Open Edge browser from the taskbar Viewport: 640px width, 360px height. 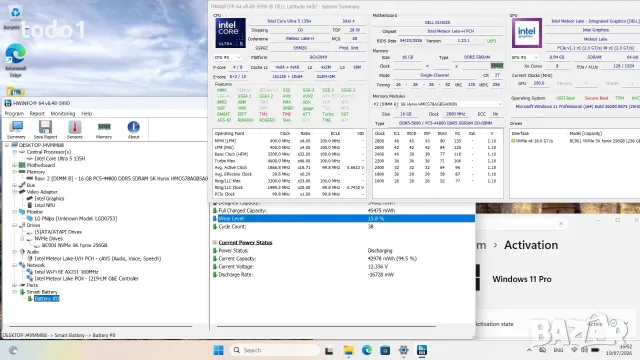[x=367, y=350]
